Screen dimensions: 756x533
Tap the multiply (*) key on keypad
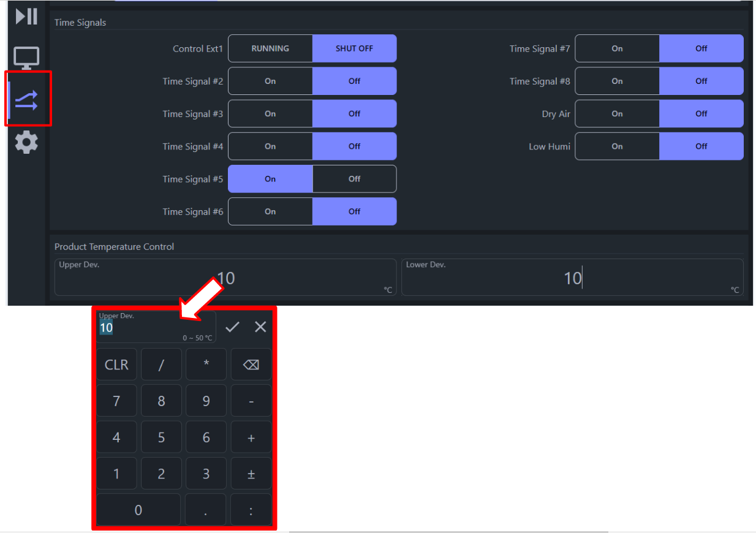point(206,365)
